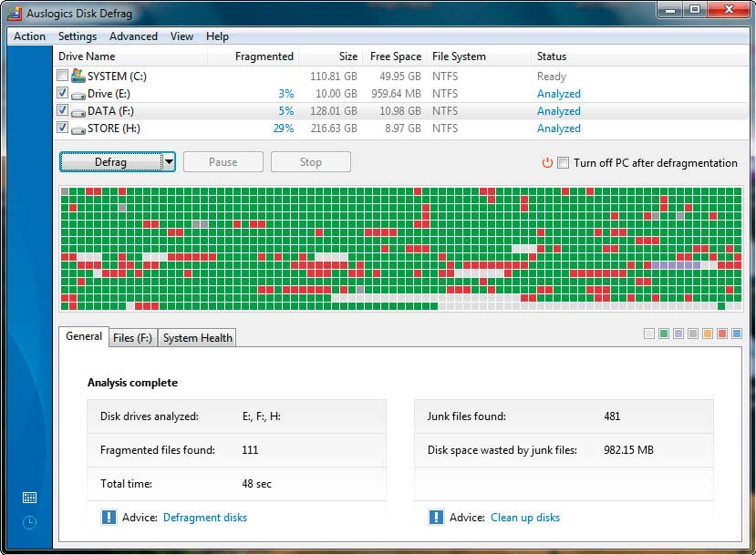756x555 pixels.
Task: Sort by the Size column header
Action: pyautogui.click(x=331, y=57)
